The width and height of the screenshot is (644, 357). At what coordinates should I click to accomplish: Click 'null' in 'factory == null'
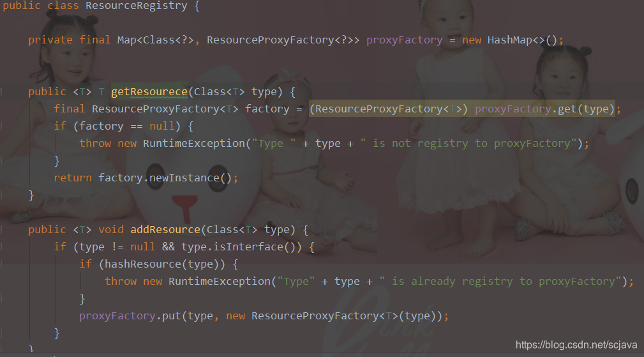162,126
